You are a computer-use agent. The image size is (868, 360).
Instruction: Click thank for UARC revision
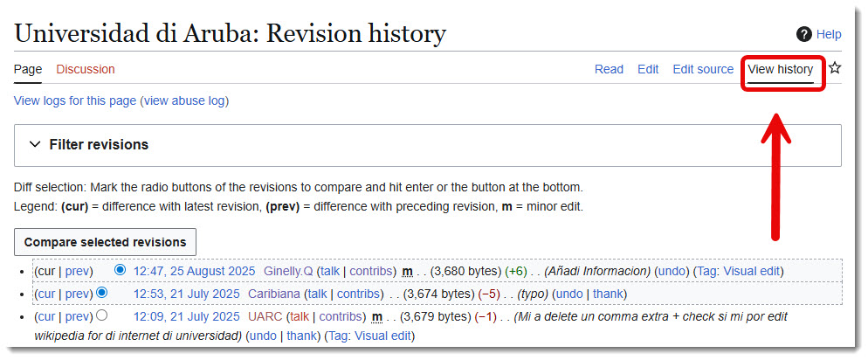click(x=301, y=336)
